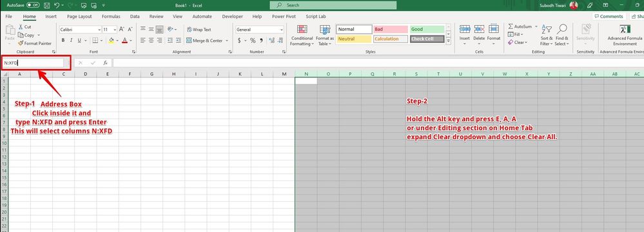
Task: Open the font size dropdown
Action: (x=115, y=30)
